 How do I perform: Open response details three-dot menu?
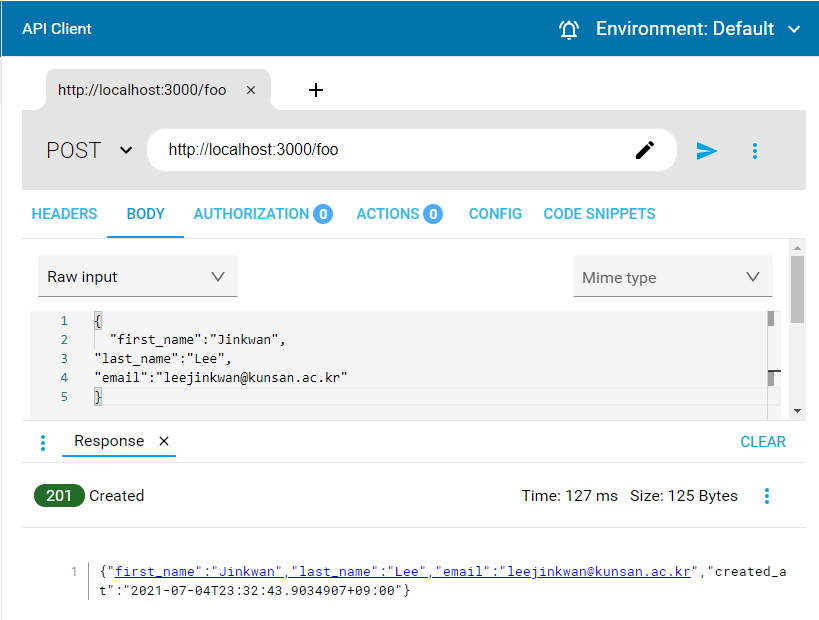pyautogui.click(x=767, y=496)
